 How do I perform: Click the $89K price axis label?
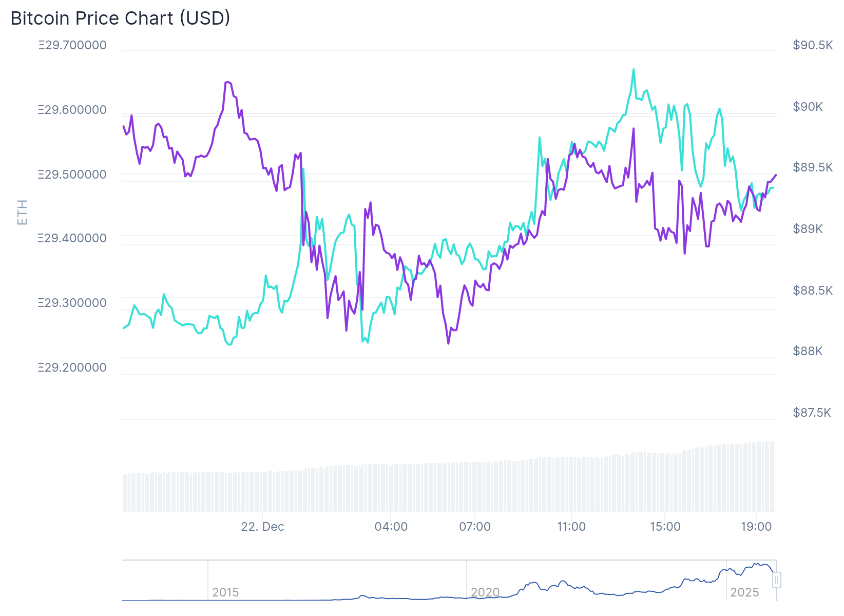tap(808, 229)
